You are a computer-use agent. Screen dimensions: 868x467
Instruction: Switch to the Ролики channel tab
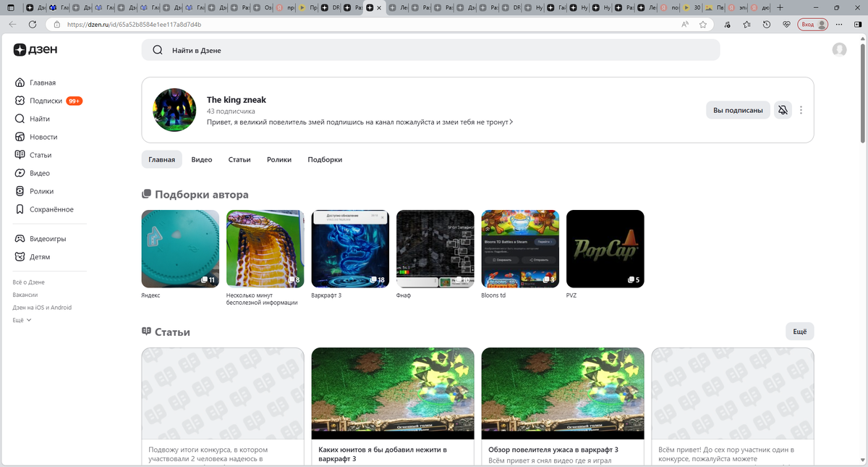click(279, 159)
